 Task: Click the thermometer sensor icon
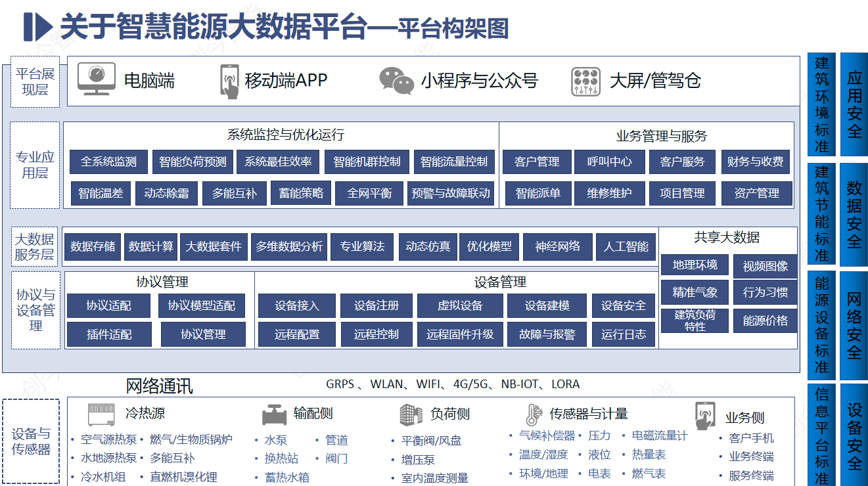click(532, 414)
